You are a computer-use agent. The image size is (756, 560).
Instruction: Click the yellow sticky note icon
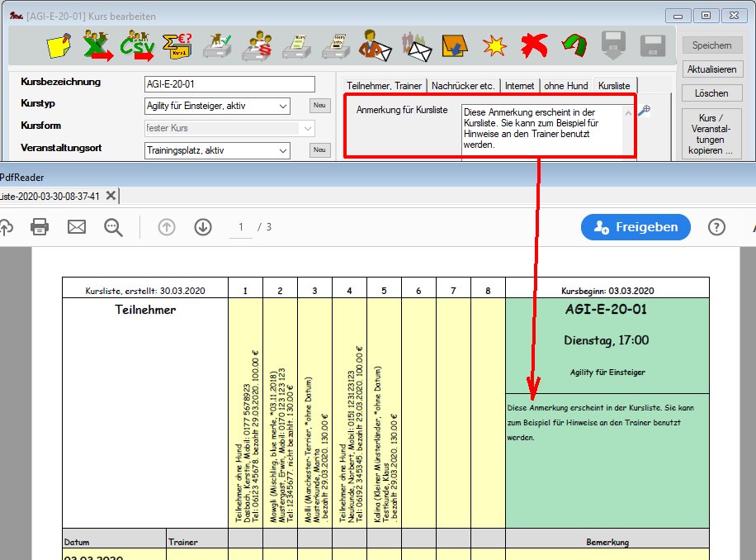(x=59, y=46)
